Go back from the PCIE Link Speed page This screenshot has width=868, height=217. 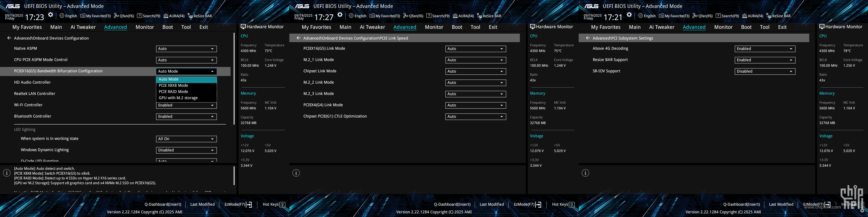point(299,38)
